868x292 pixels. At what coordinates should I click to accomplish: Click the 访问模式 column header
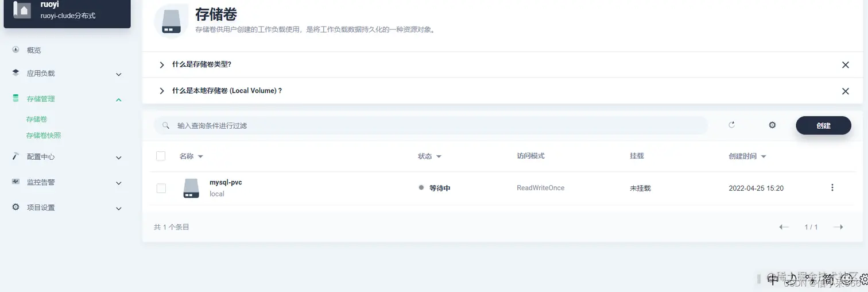pos(530,156)
